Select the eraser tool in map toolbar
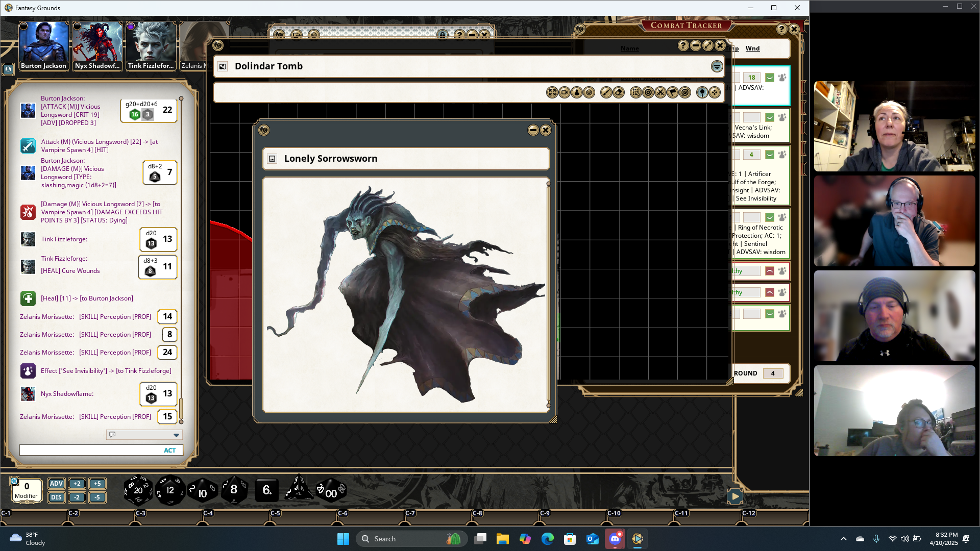 619,92
